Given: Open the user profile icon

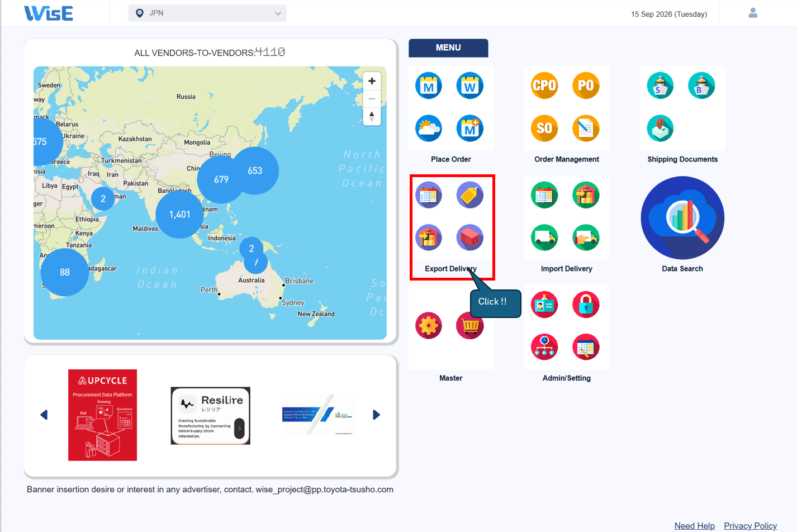Looking at the screenshot, I should [753, 13].
